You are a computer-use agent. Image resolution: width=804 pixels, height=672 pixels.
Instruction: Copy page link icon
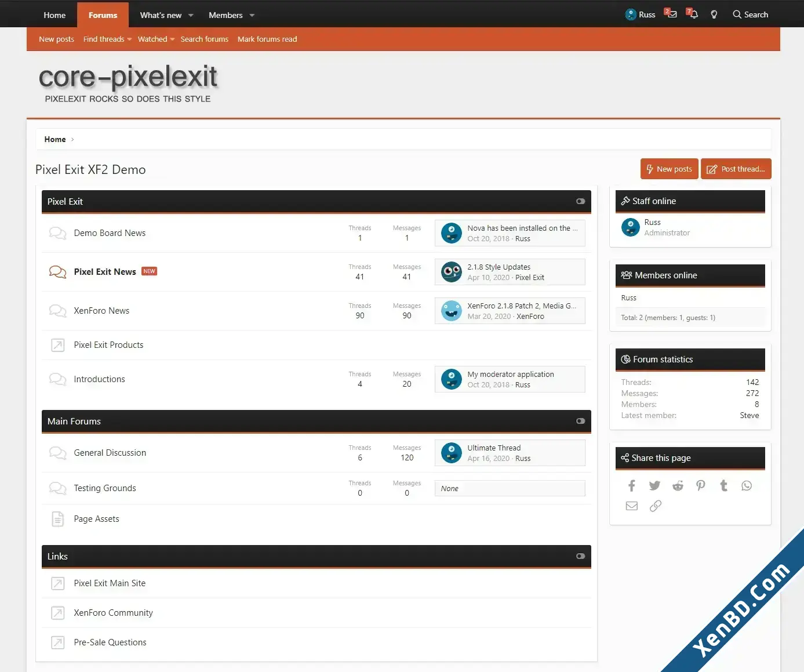click(x=655, y=506)
